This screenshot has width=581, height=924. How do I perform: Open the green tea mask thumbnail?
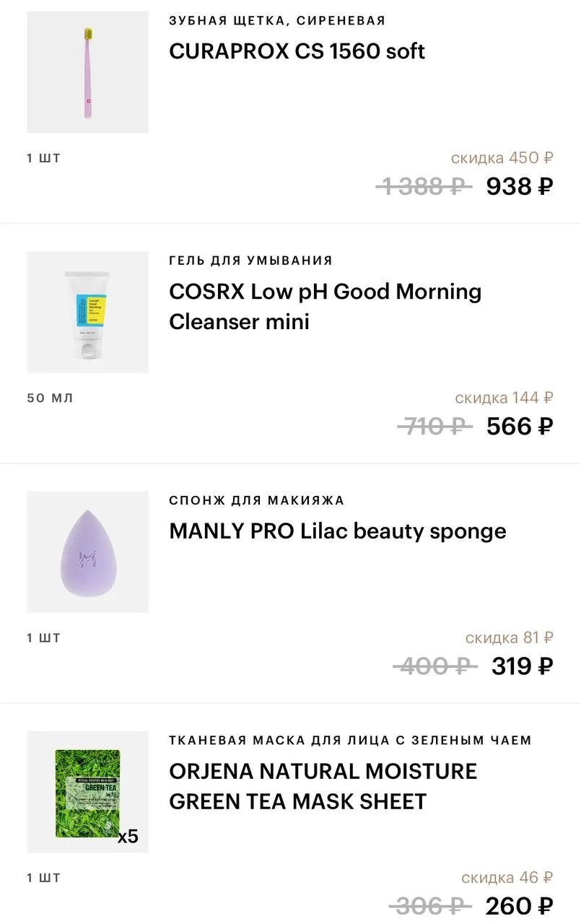click(x=87, y=792)
